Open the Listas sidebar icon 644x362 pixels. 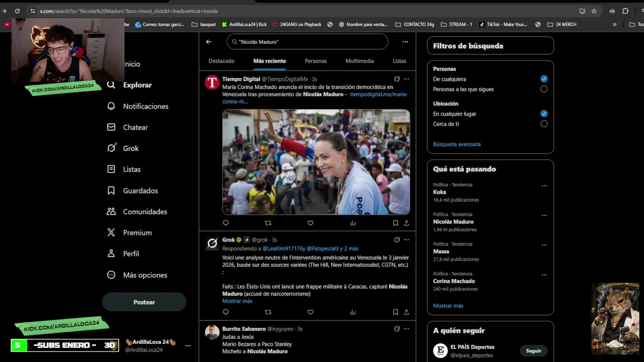[111, 169]
